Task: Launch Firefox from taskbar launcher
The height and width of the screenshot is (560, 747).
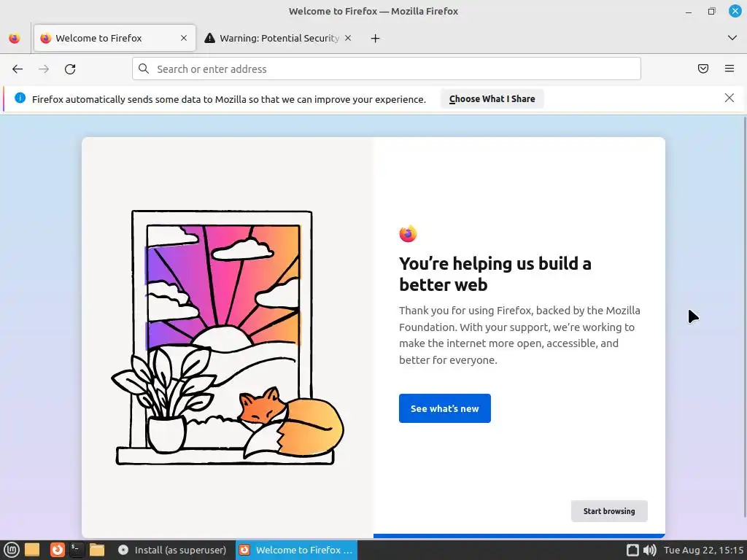Action: point(57,550)
